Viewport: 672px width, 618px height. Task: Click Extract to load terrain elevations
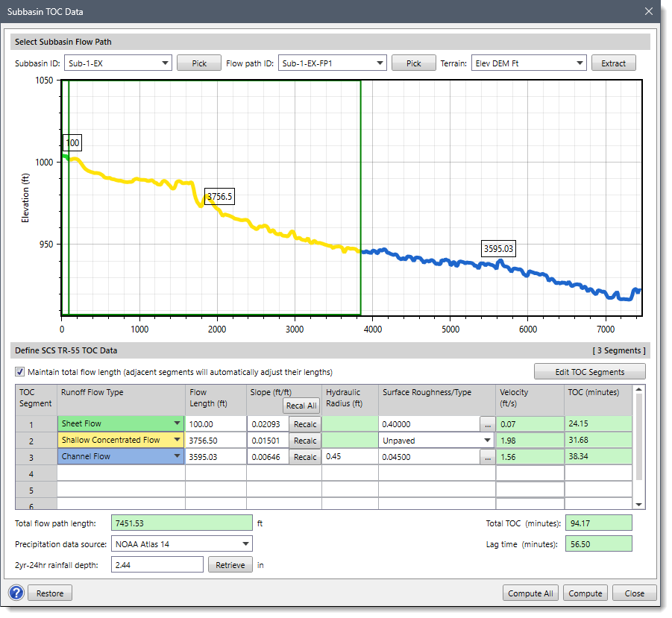click(x=613, y=63)
